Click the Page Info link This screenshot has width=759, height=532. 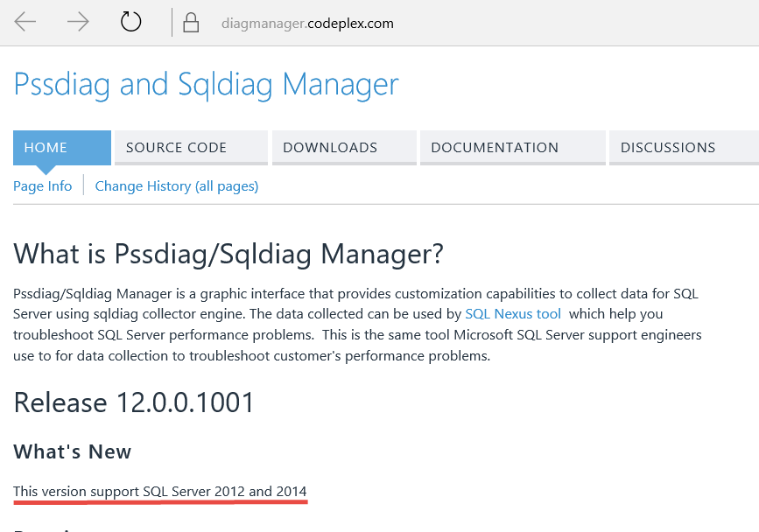click(x=42, y=185)
